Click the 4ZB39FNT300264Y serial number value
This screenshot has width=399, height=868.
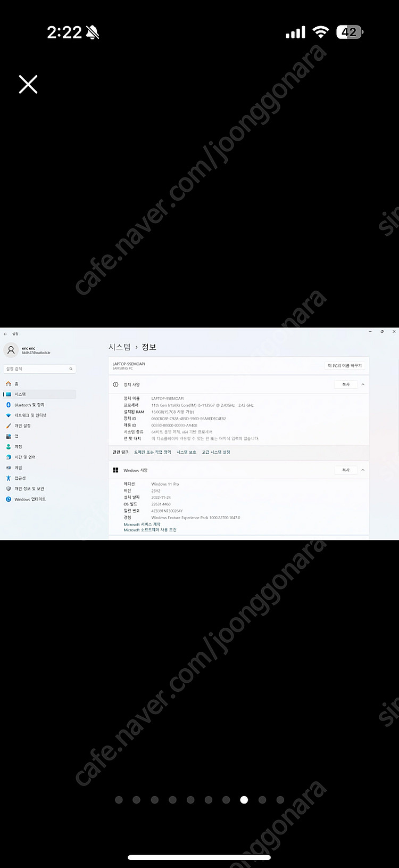[x=167, y=511]
